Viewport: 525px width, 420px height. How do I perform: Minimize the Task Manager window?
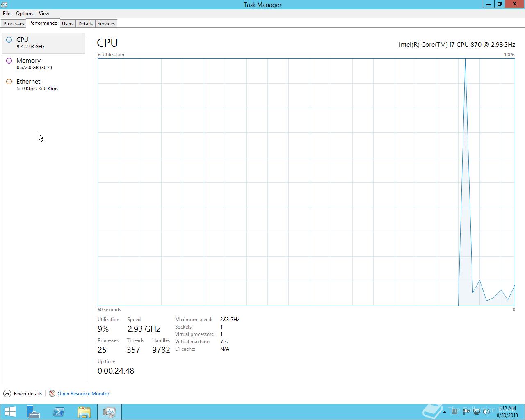pyautogui.click(x=488, y=4)
